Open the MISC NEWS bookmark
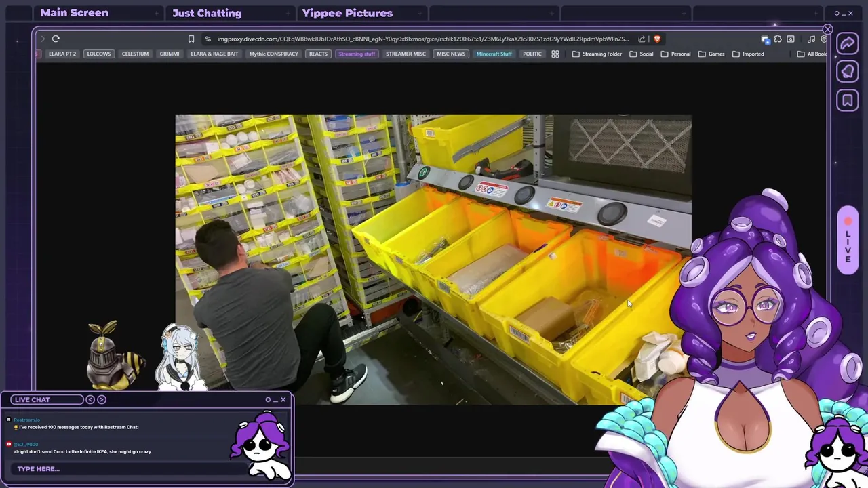The height and width of the screenshot is (488, 868). click(451, 54)
